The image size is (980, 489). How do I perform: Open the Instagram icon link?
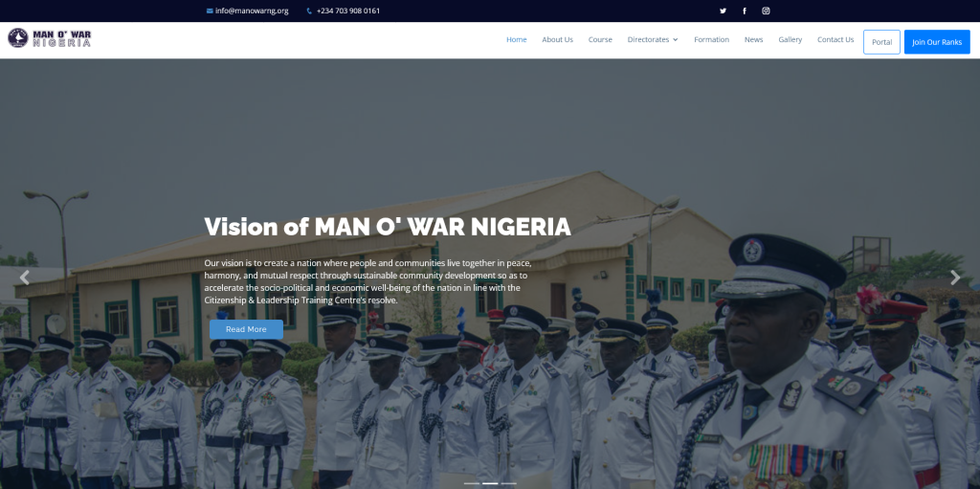[766, 11]
